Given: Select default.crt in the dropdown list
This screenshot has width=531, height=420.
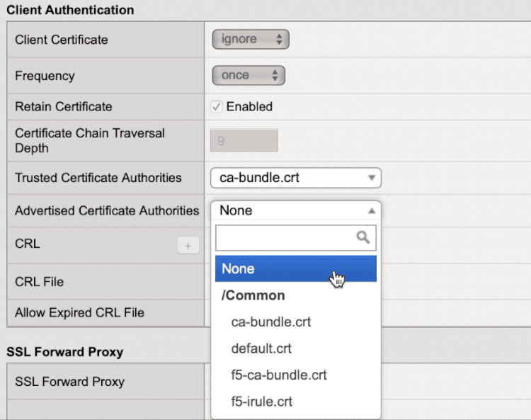Looking at the screenshot, I should 261,348.
